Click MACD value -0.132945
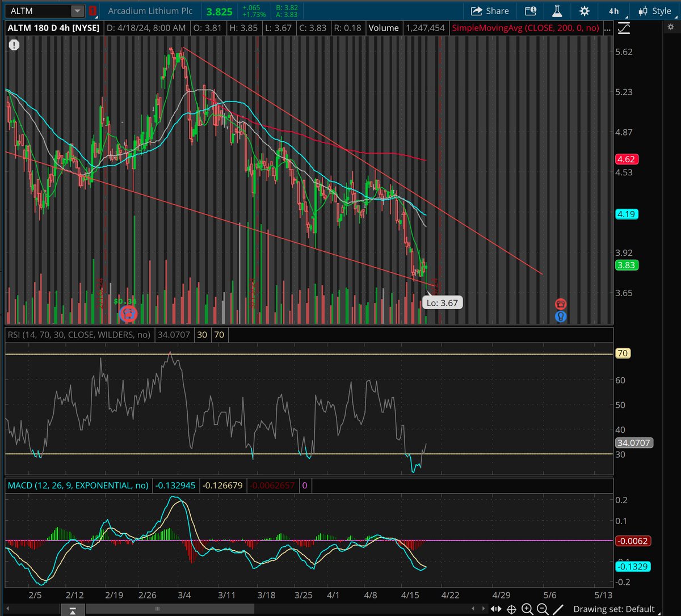 click(175, 486)
